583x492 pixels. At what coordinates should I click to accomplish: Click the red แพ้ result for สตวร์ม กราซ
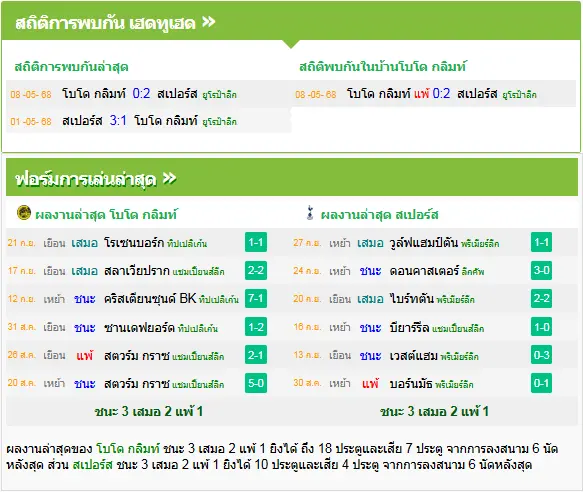click(85, 356)
